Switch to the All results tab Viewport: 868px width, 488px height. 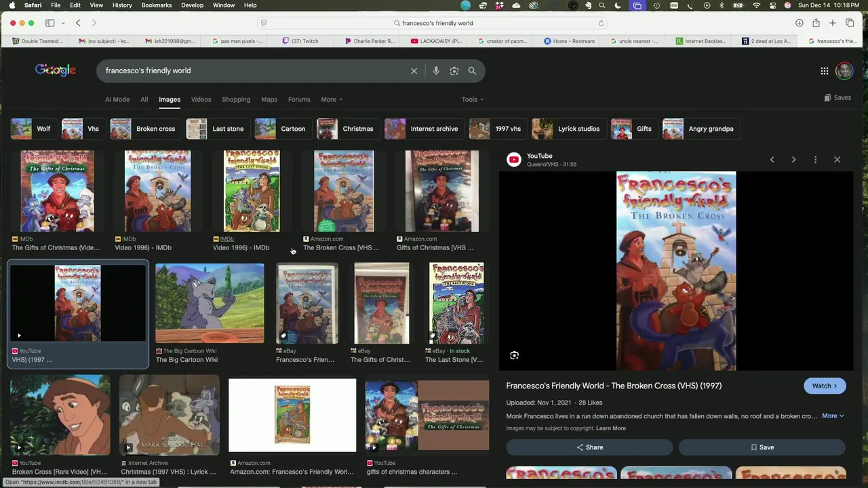(x=144, y=100)
